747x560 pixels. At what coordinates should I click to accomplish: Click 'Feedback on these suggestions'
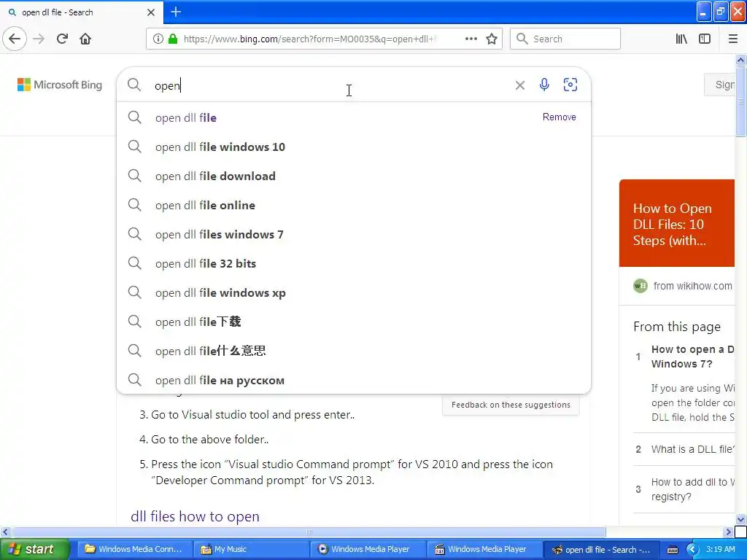[511, 405]
